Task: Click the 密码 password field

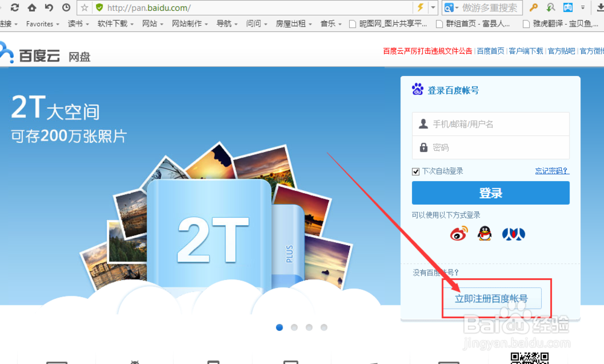Action: pos(490,147)
